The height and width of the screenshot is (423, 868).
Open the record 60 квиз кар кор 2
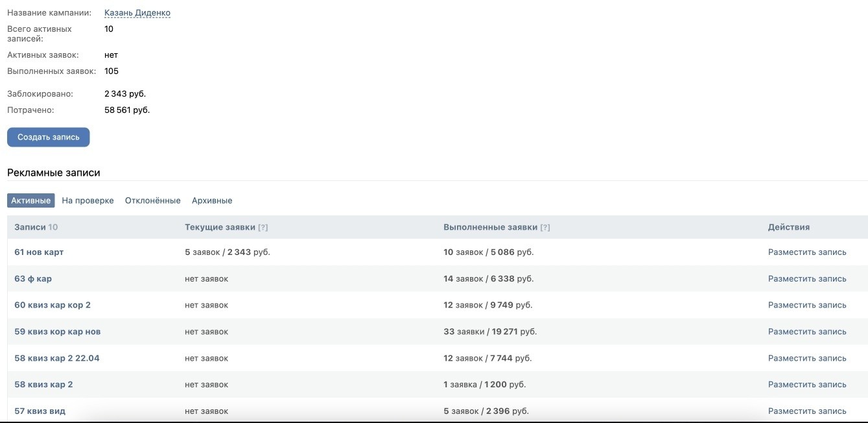[x=53, y=305]
